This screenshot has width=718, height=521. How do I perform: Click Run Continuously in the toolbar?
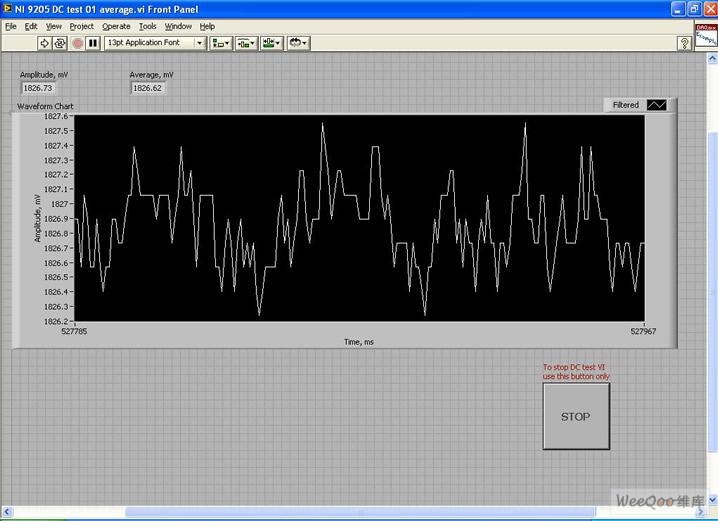60,43
